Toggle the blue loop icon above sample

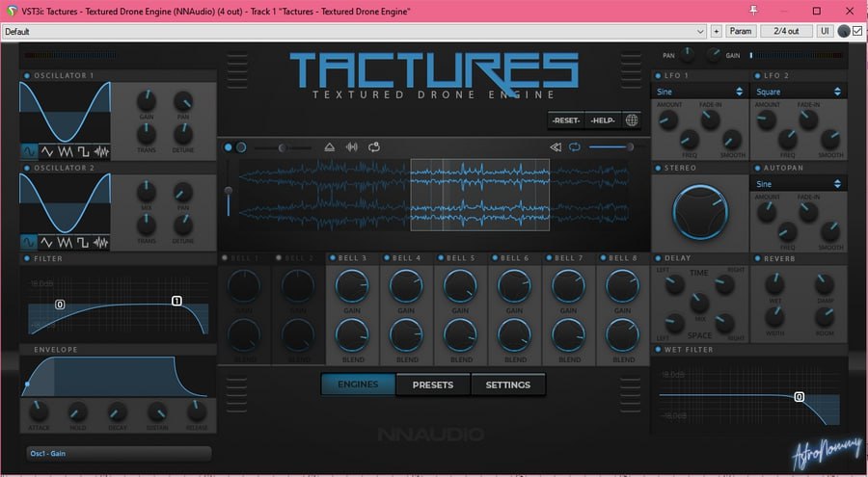tap(575, 146)
